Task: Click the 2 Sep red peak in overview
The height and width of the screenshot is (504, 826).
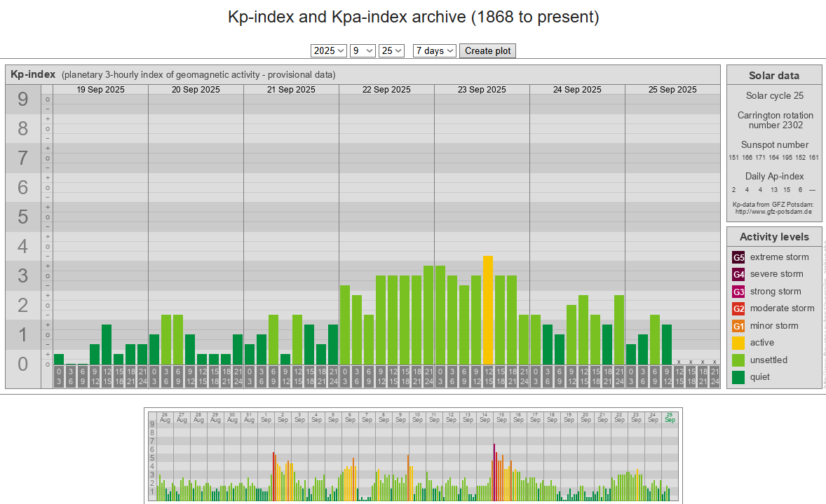Action: pyautogui.click(x=274, y=476)
